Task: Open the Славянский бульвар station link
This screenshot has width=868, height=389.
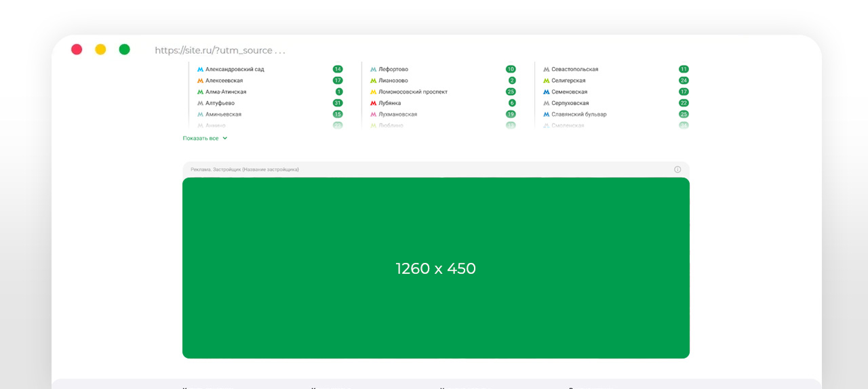Action: click(x=578, y=115)
